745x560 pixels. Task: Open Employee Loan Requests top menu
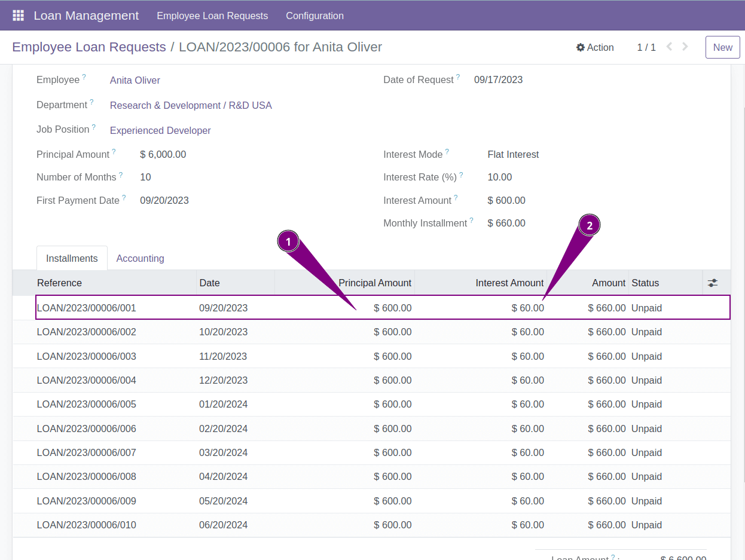pyautogui.click(x=212, y=16)
